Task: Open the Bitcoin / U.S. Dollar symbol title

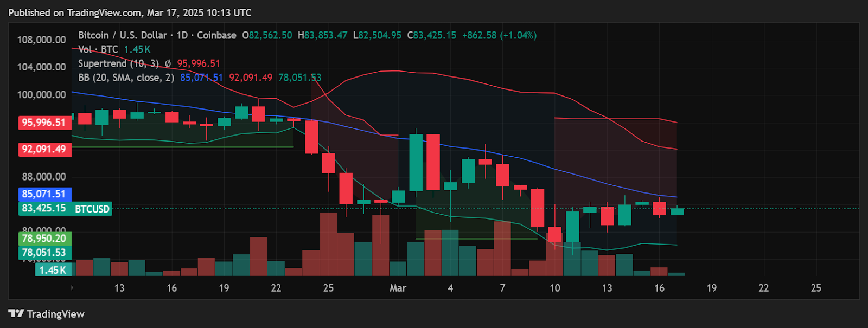Action: click(x=122, y=35)
